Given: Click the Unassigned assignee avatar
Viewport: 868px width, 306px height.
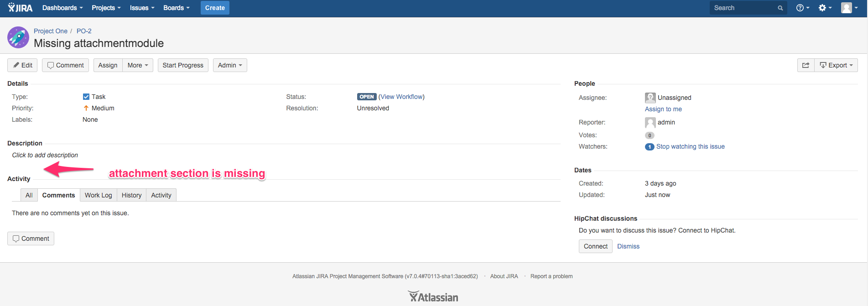Looking at the screenshot, I should pyautogui.click(x=650, y=98).
